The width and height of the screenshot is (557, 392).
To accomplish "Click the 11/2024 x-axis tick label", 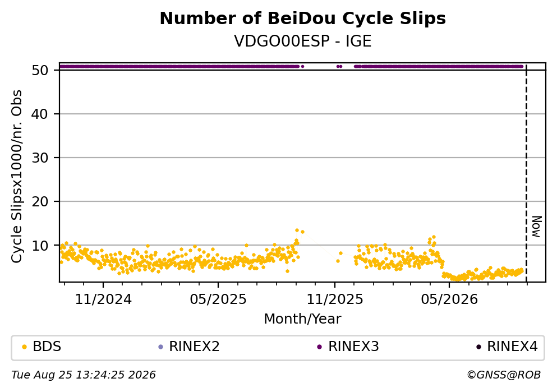I will tap(103, 299).
